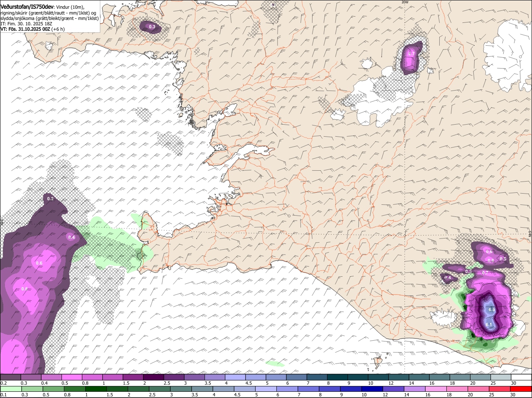Image resolution: width=532 pixels, height=398 pixels.
Task: Click the 0.3 value in the northern purple cell
Action: coord(152,27)
